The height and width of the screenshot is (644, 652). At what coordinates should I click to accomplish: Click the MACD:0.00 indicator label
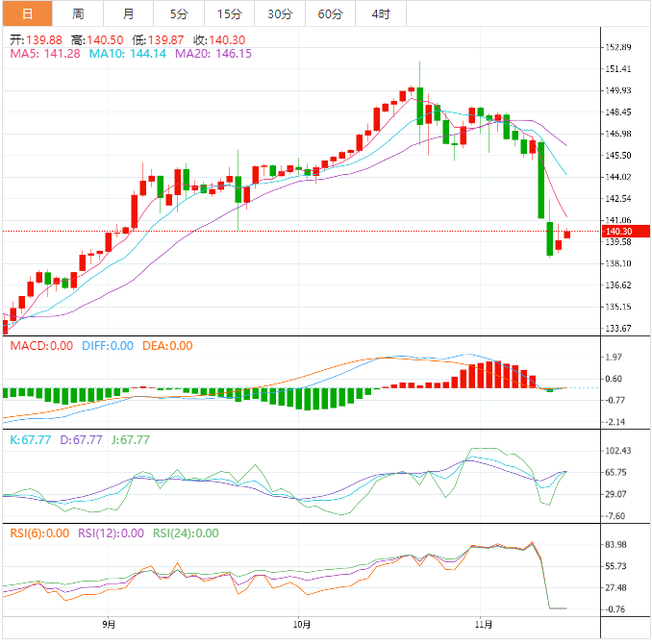41,346
